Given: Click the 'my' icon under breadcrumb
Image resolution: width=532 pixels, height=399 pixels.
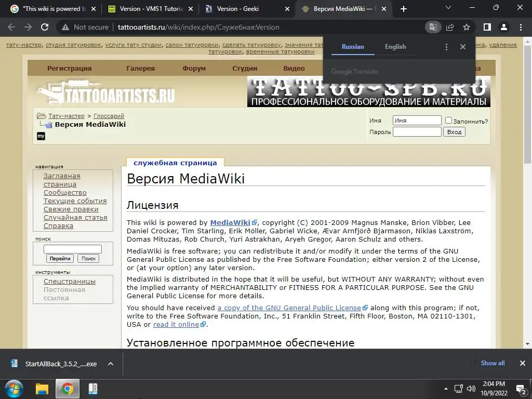Looking at the screenshot, I should 41,136.
